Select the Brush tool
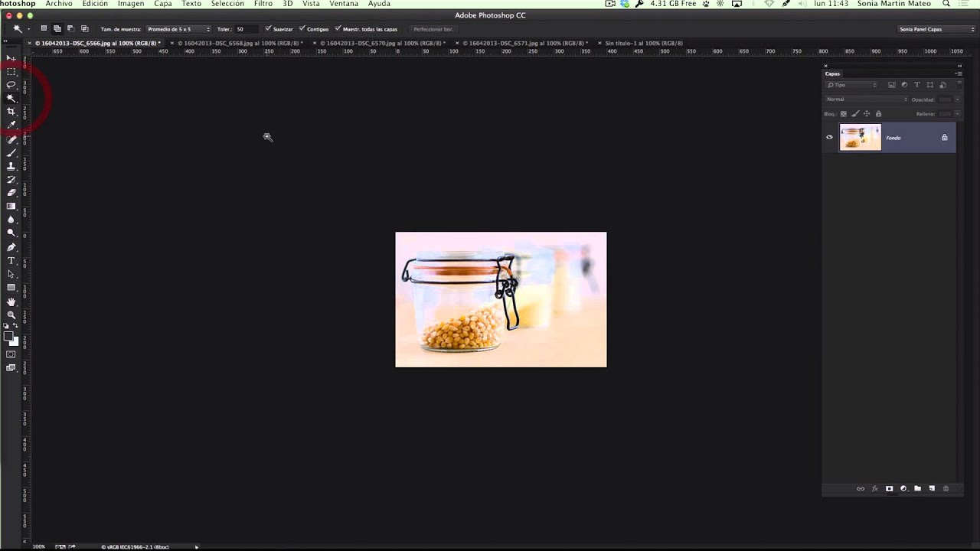 11,153
